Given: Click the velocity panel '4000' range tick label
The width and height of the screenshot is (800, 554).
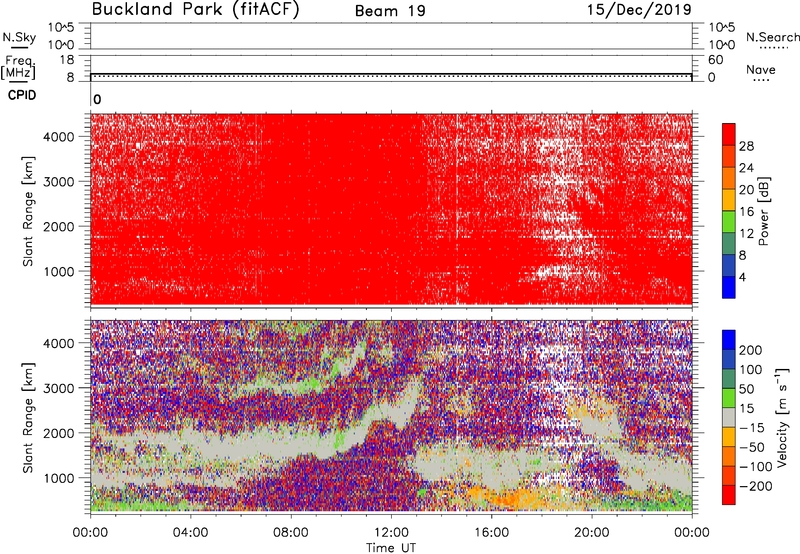Looking at the screenshot, I should click(59, 343).
